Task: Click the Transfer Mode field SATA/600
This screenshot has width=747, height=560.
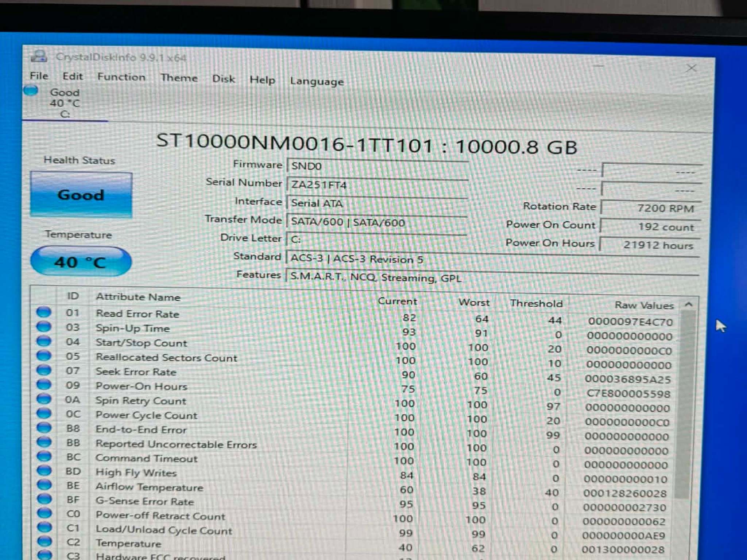Action: [x=377, y=222]
